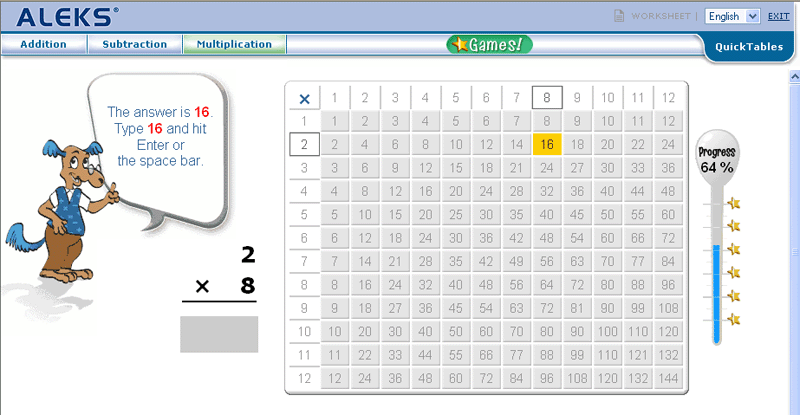Click row header 10 in the table
The width and height of the screenshot is (800, 415).
coord(304,331)
